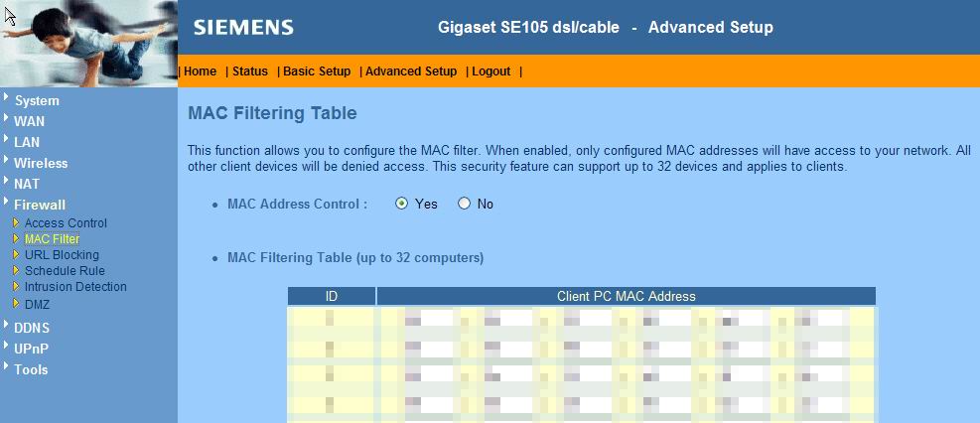Image resolution: width=980 pixels, height=423 pixels.
Task: Expand the NAT menu section
Action: (x=27, y=184)
